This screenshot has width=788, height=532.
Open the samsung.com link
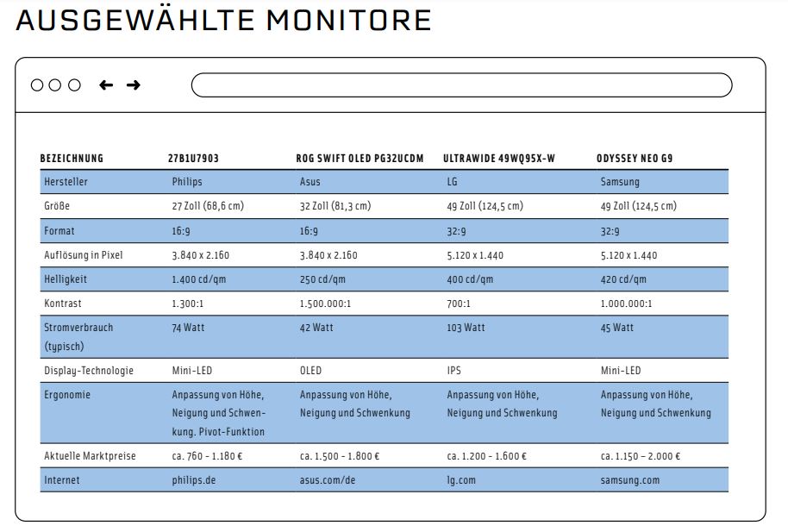coord(629,480)
